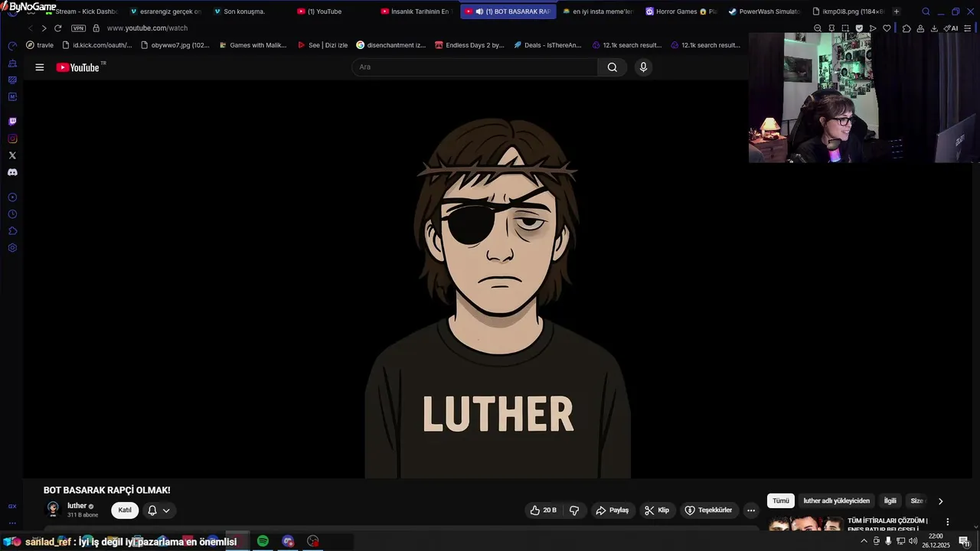Click the Ara search input field
This screenshot has width=980, height=551.
pyautogui.click(x=475, y=67)
